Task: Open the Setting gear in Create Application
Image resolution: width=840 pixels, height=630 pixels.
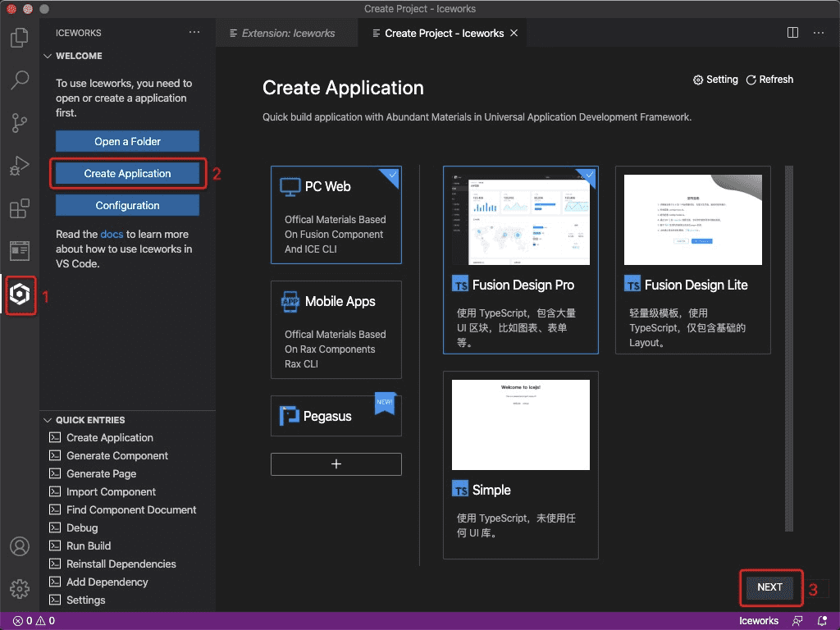Action: [x=715, y=80]
